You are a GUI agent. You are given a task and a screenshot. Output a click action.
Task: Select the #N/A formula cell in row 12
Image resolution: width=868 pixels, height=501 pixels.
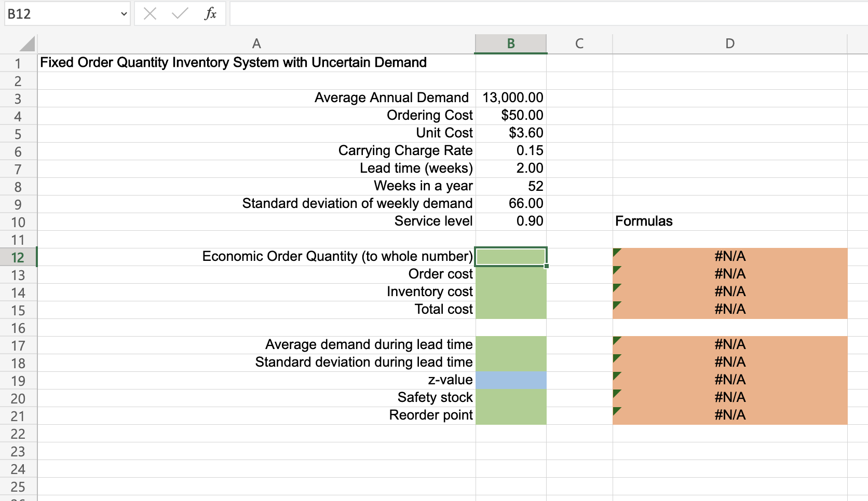[730, 257]
